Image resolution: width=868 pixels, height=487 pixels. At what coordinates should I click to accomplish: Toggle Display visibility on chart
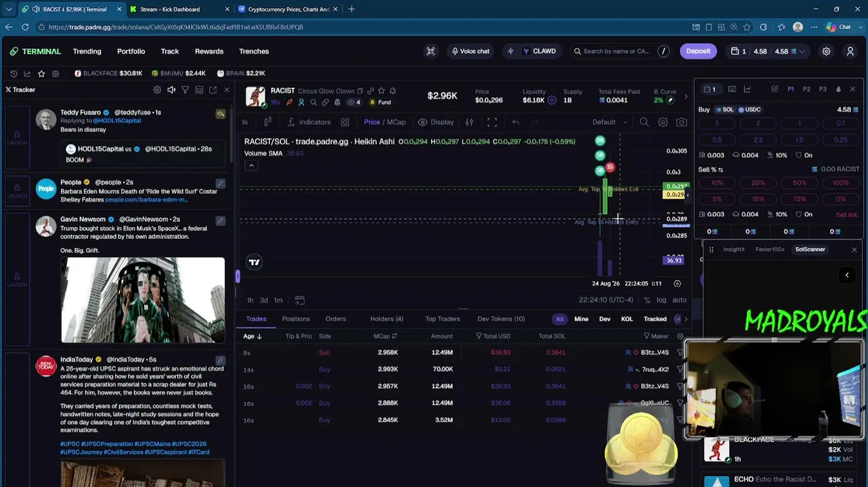[436, 122]
